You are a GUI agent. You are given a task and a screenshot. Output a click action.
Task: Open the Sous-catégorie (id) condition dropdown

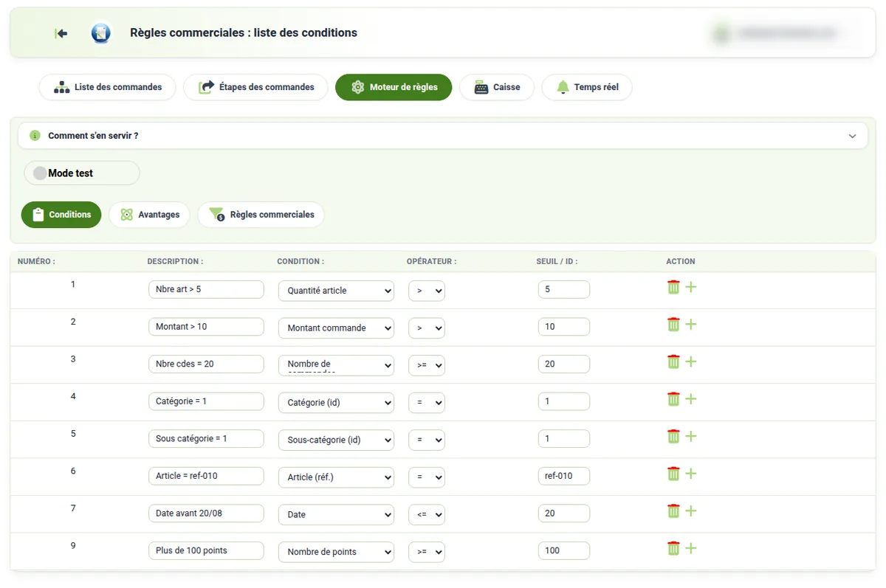[x=336, y=440]
